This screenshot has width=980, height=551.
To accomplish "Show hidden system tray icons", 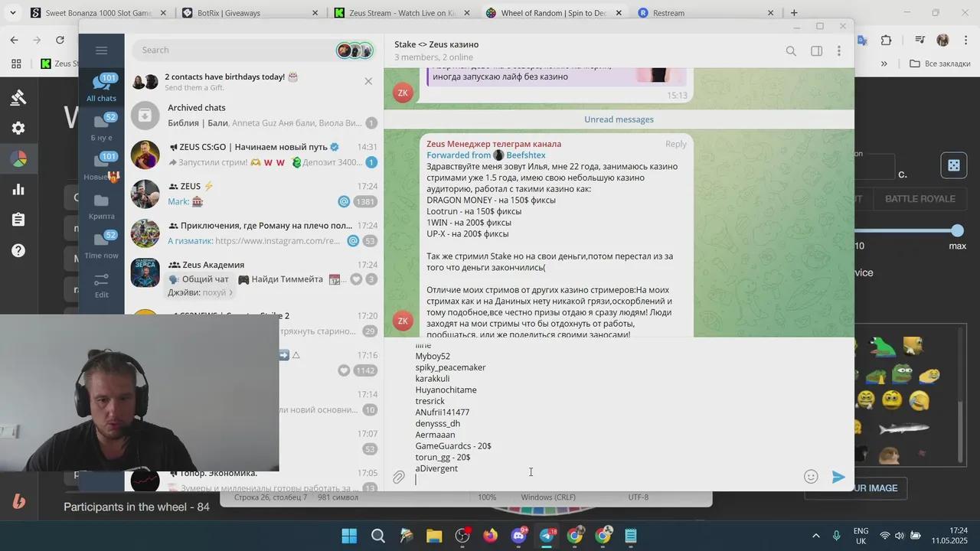I will click(816, 536).
